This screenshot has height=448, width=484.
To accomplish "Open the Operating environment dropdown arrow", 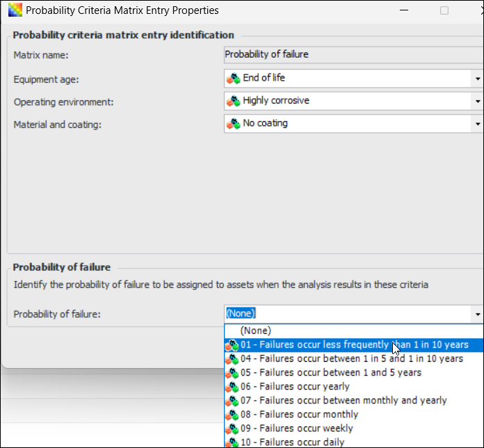I will coord(478,101).
